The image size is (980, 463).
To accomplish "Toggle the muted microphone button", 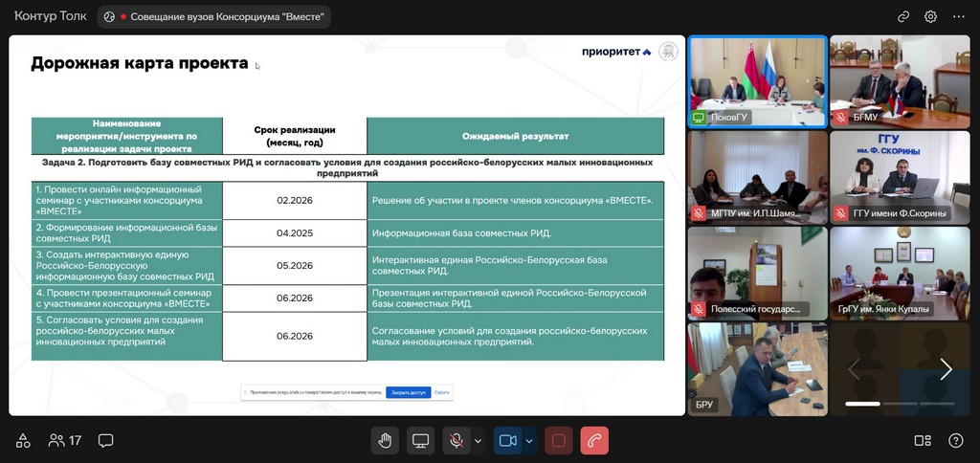I will (x=457, y=441).
